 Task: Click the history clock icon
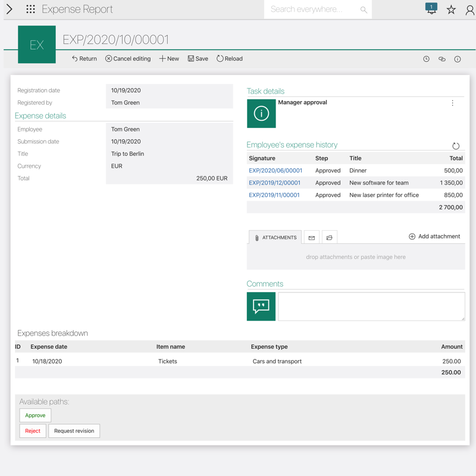[x=427, y=59]
